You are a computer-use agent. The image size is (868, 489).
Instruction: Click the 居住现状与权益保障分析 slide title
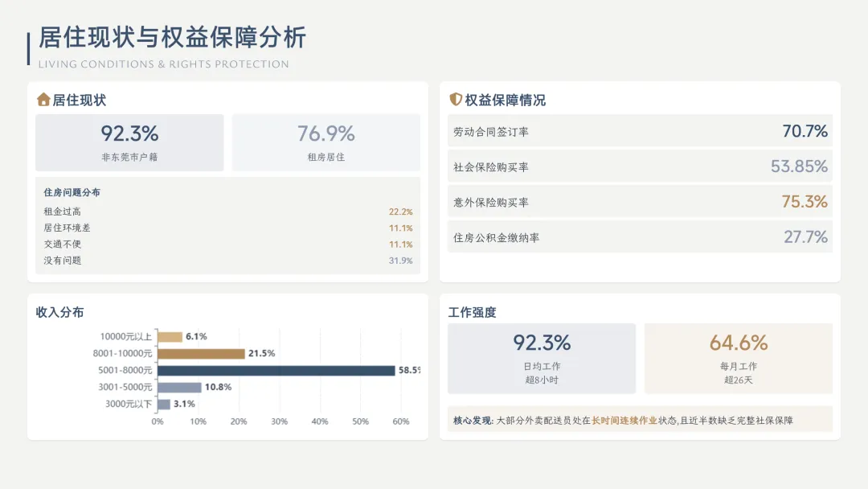[173, 38]
